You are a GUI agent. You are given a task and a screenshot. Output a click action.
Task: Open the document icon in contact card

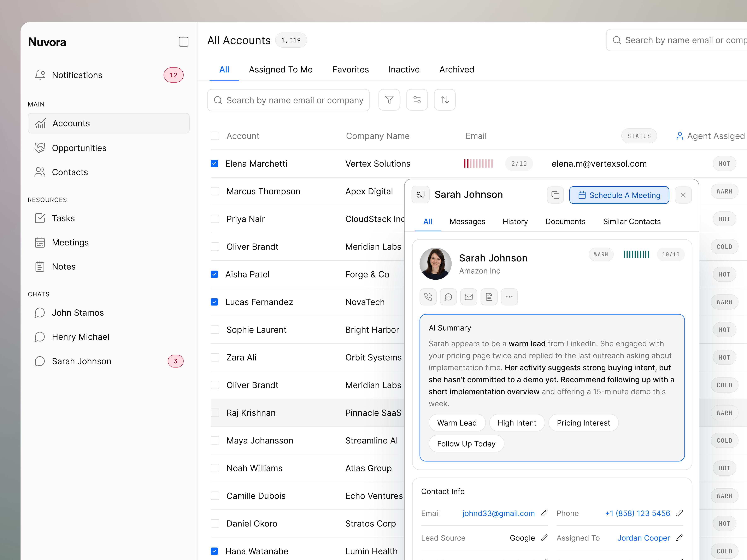(489, 297)
